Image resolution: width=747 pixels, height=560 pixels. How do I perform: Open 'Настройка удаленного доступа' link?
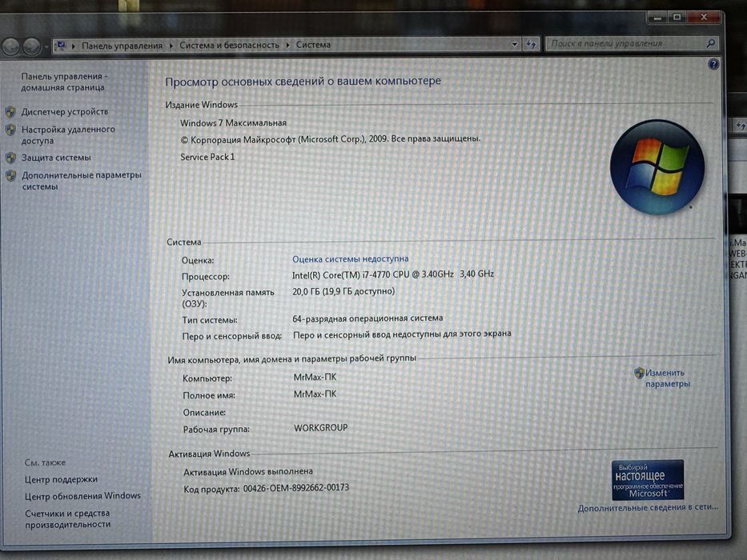[x=68, y=134]
